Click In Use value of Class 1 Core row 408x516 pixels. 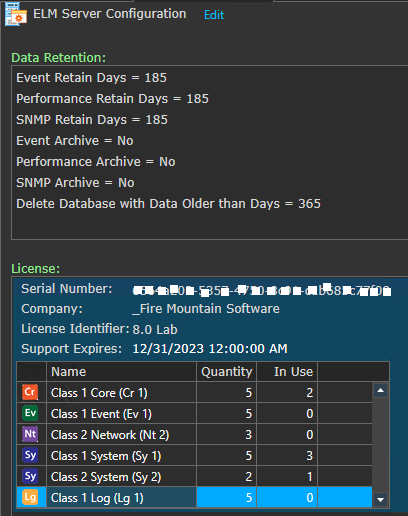click(x=309, y=392)
